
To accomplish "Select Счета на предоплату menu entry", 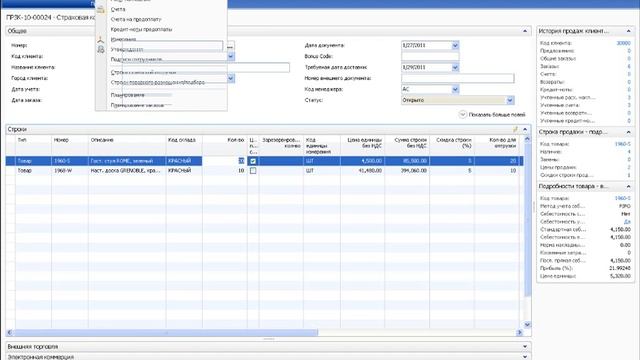I will pyautogui.click(x=136, y=19).
